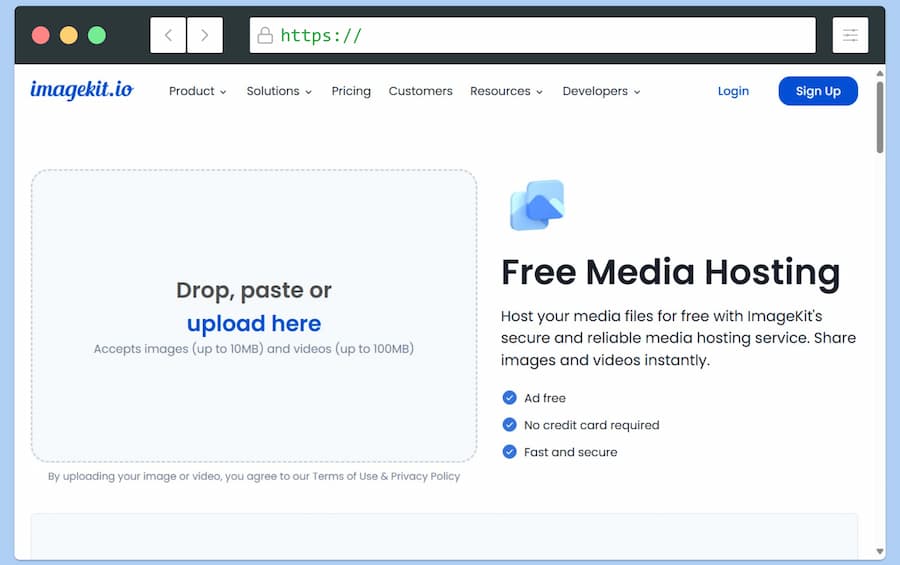
Task: Click the browser forward arrow
Action: 205,35
